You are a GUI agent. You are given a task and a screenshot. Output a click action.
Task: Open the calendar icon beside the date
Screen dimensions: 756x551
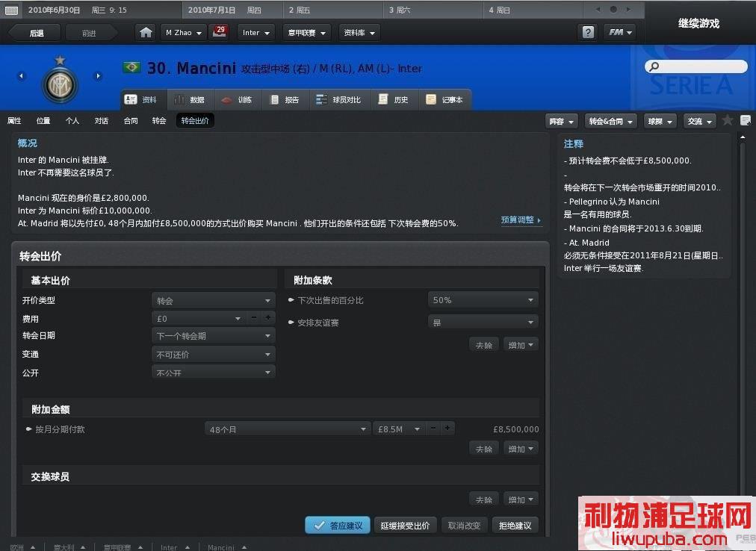(x=11, y=10)
